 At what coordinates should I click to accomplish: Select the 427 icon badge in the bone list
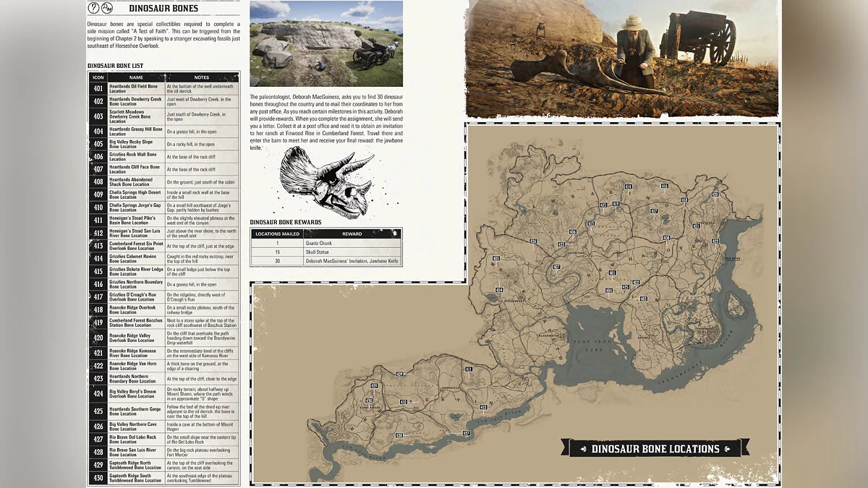point(98,439)
